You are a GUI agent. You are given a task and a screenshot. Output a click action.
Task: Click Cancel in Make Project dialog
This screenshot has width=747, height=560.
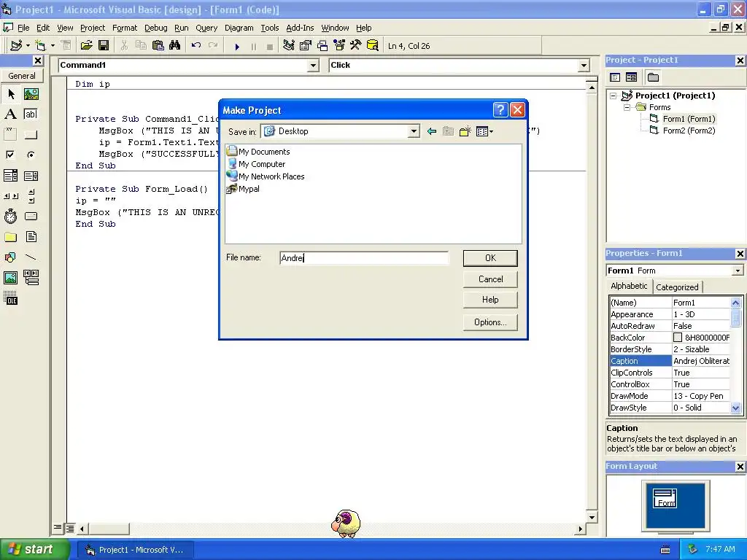490,279
